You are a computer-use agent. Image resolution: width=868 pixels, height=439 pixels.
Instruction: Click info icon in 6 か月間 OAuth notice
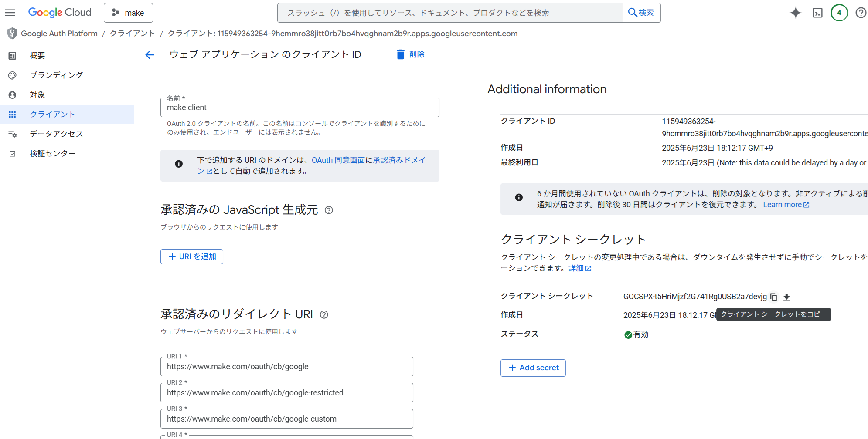[519, 197]
